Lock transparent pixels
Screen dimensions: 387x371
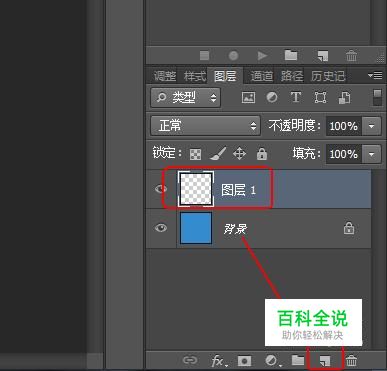pyautogui.click(x=195, y=154)
